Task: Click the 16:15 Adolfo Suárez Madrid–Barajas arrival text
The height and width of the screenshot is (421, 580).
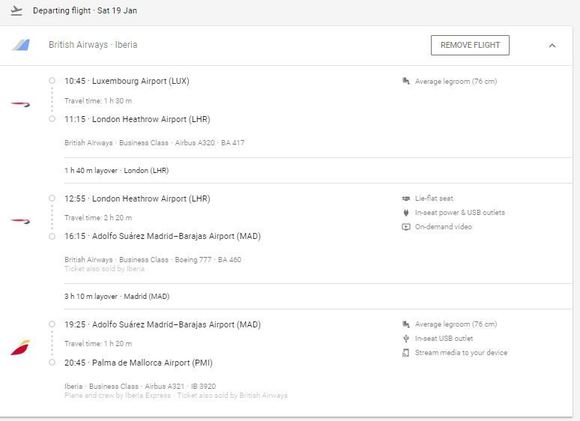Action: (162, 236)
